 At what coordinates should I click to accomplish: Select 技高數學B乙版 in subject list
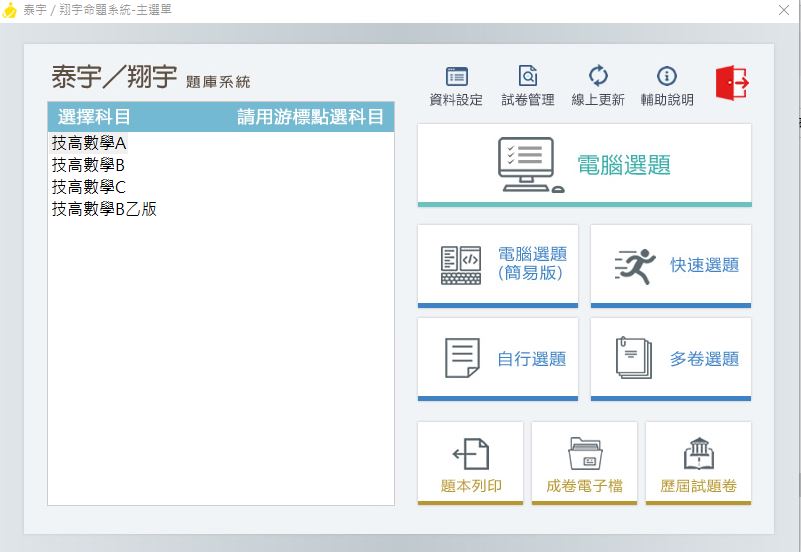pyautogui.click(x=104, y=209)
